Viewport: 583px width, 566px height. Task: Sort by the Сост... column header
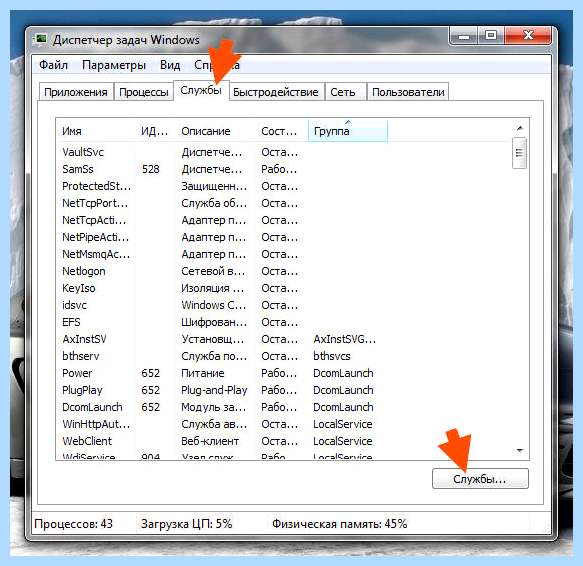282,131
